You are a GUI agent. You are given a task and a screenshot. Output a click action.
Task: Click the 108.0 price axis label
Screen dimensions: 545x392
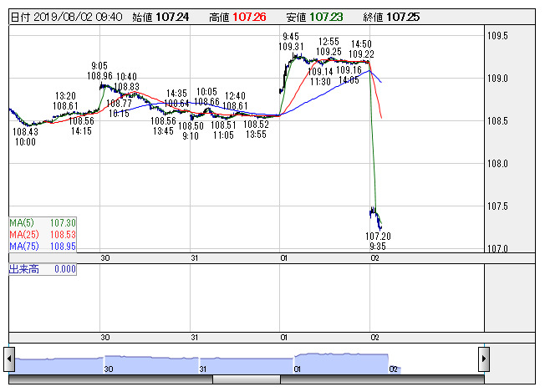click(497, 164)
